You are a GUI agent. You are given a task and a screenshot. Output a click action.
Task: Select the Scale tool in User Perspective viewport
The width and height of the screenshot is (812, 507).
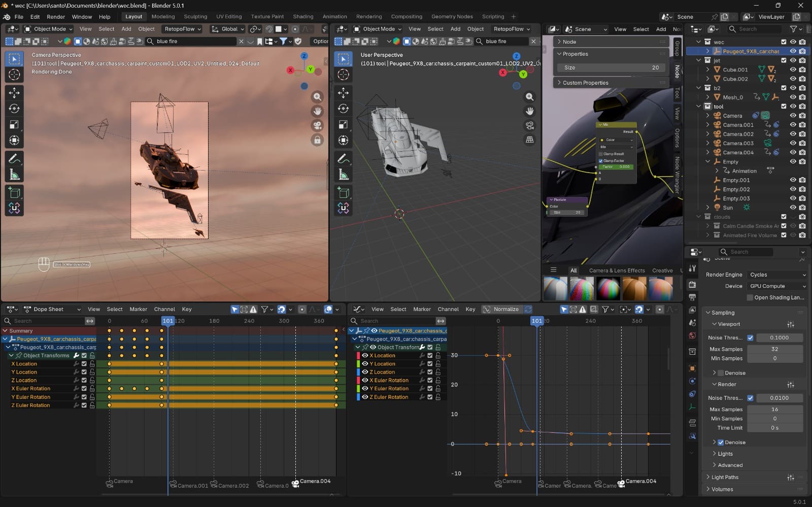tap(343, 124)
